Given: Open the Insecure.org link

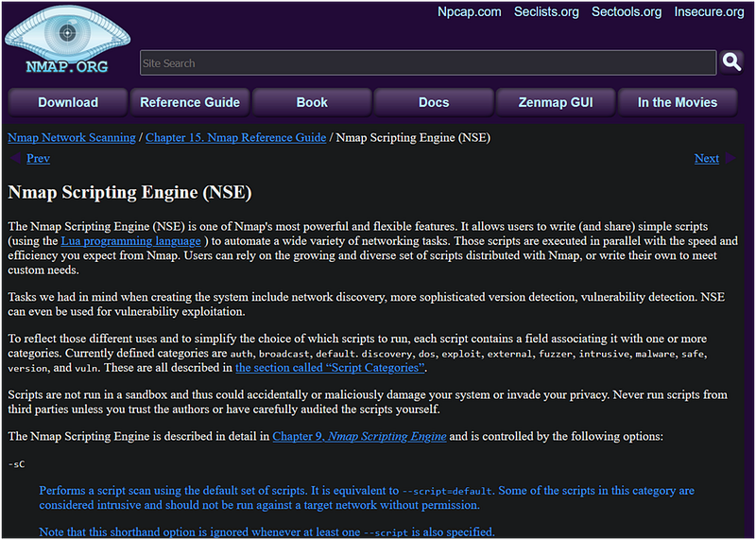Looking at the screenshot, I should pos(709,12).
